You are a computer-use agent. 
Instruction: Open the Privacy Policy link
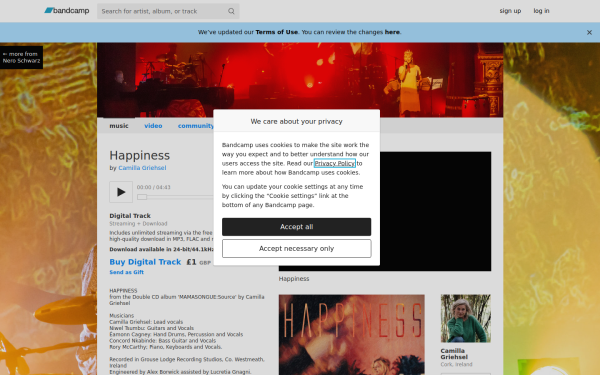pyautogui.click(x=335, y=163)
